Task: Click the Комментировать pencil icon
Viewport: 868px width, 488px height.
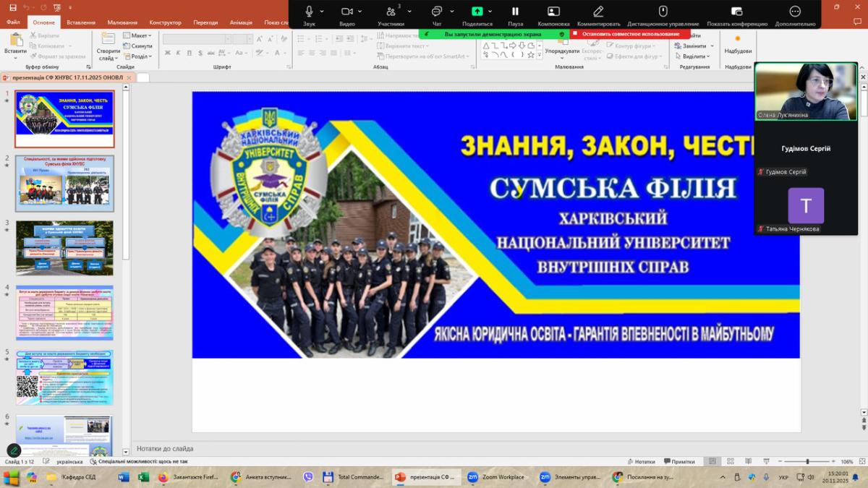Action: pos(598,11)
